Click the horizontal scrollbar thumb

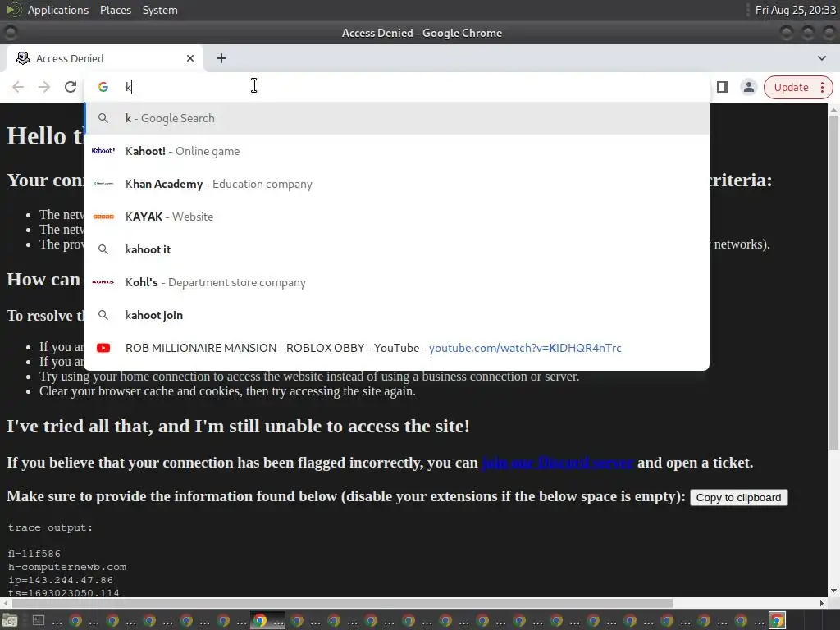point(342,603)
